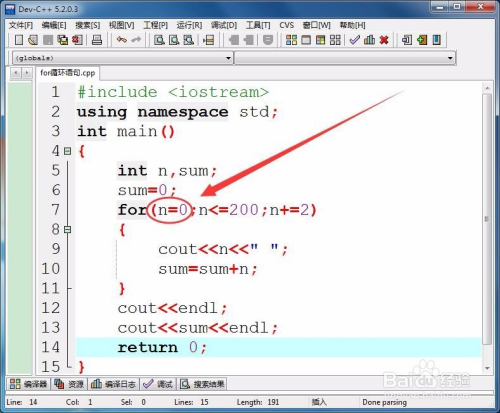Image resolution: width=500 pixels, height=413 pixels.
Task: Click the editor scrollbar up arrow
Action: point(487,88)
